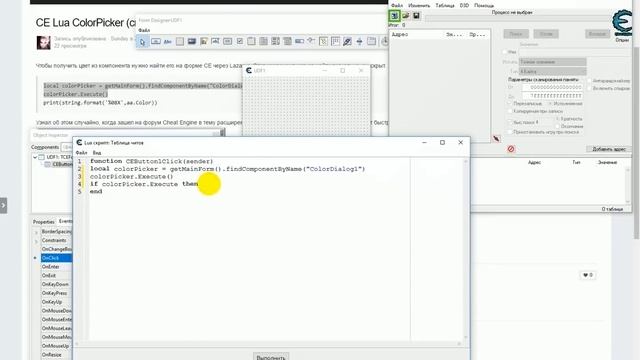This screenshot has height=360, width=640.
Task: Pick the checkbox component in Form Designer palette
Action: [x=240, y=41]
